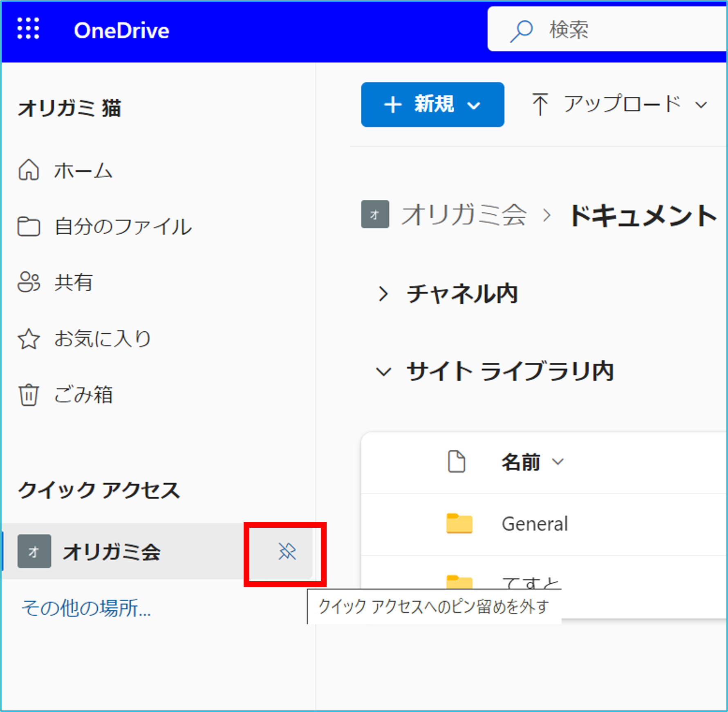The height and width of the screenshot is (712, 728).
Task: Click the 共有 (Shared) people icon
Action: click(28, 282)
